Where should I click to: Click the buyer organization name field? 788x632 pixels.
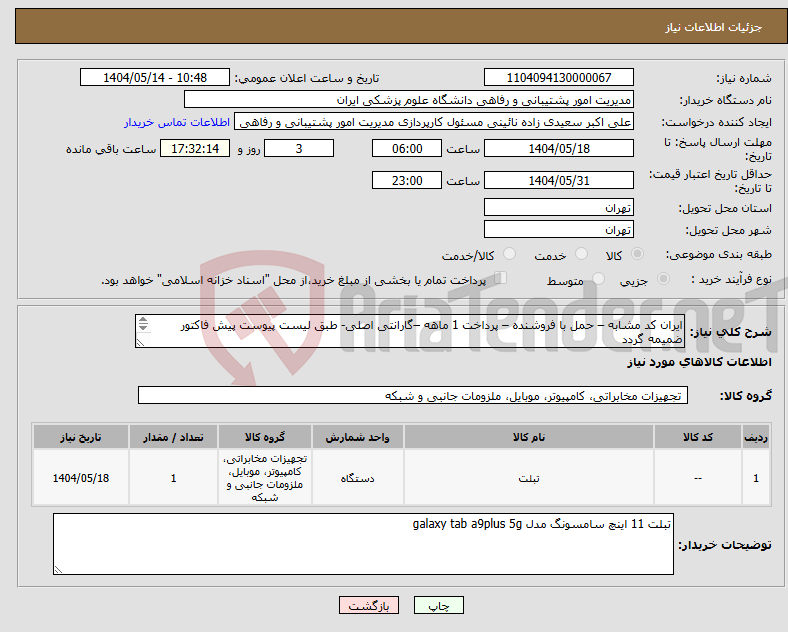point(409,99)
